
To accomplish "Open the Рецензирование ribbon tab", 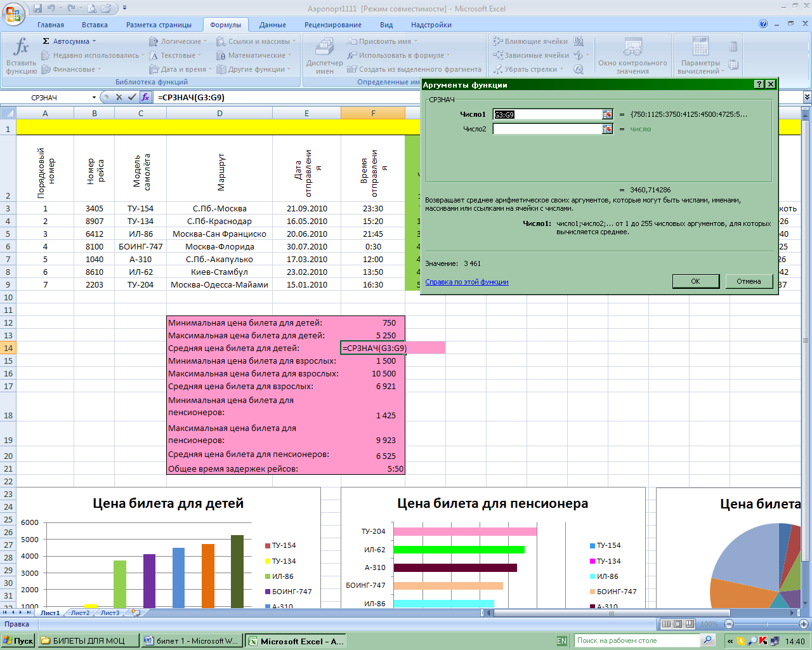I will [333, 25].
